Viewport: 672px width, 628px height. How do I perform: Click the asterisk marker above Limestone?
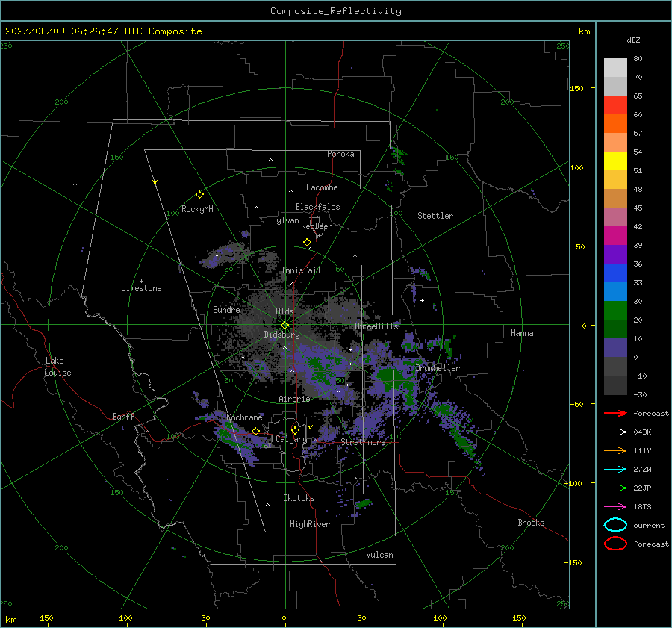coord(141,282)
